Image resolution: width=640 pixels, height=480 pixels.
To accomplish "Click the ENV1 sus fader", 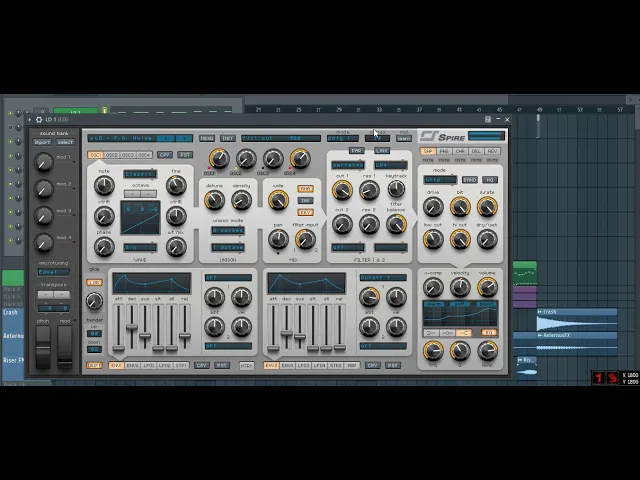I will [x=145, y=336].
